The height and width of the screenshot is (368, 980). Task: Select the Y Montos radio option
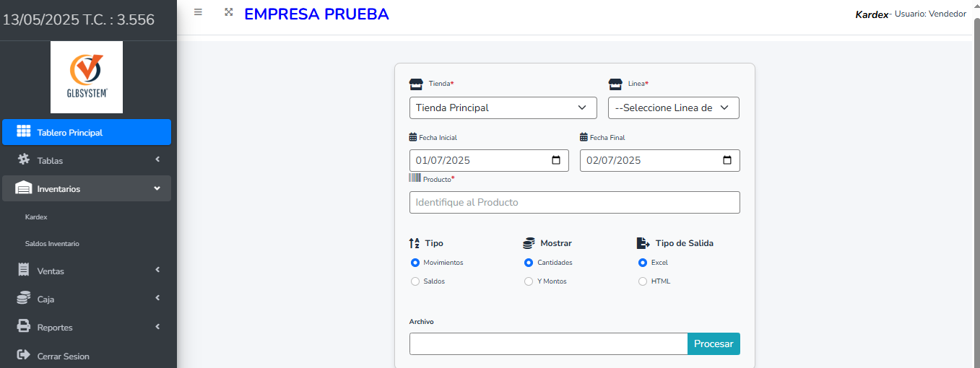529,281
